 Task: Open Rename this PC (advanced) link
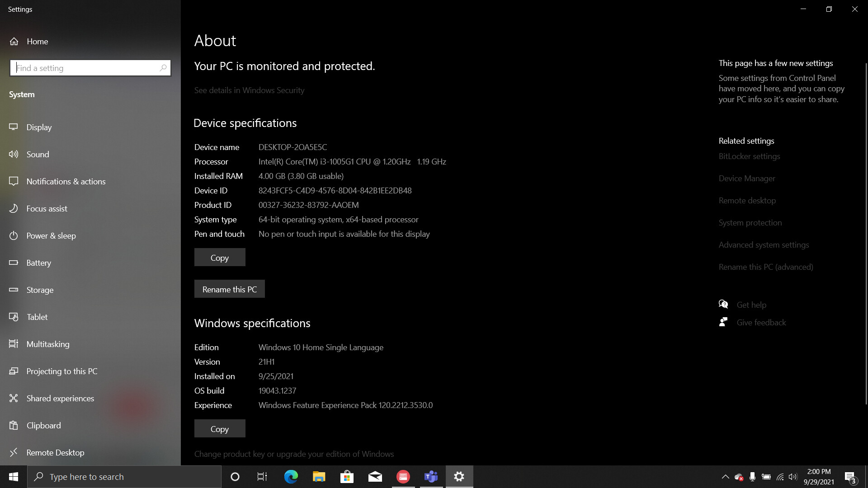click(766, 267)
